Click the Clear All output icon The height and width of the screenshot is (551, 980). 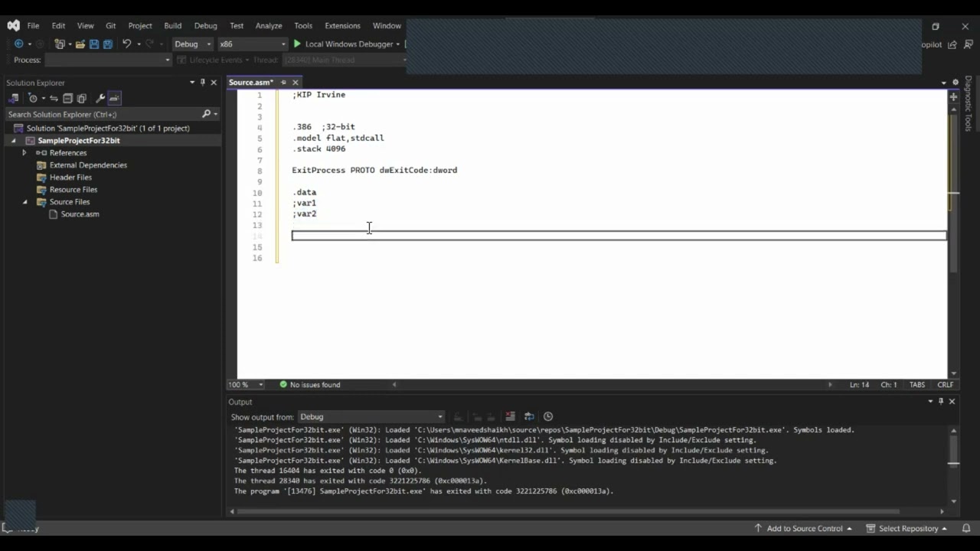click(511, 416)
